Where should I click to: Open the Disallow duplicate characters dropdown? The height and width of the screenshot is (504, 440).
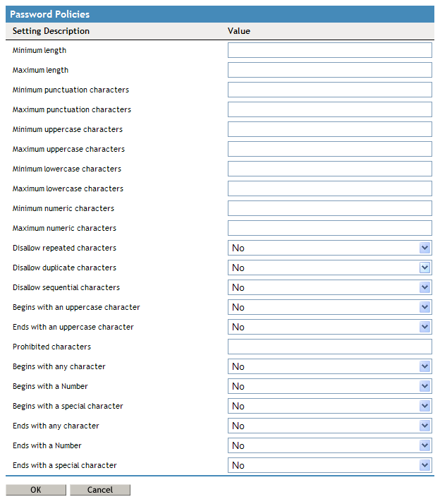pyautogui.click(x=329, y=268)
